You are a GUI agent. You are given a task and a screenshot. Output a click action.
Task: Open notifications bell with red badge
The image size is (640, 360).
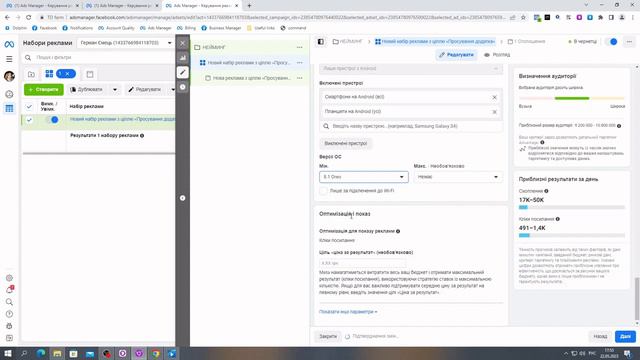pos(9,290)
